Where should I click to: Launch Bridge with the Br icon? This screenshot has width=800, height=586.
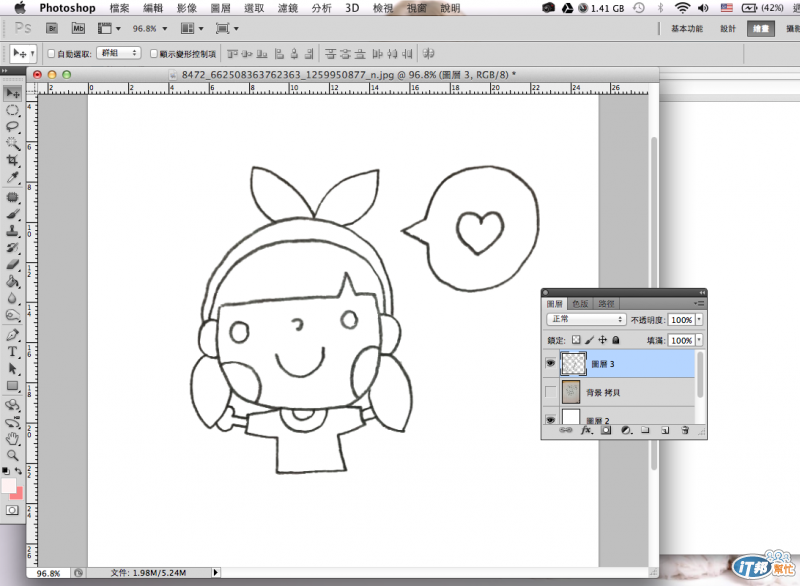pos(53,29)
